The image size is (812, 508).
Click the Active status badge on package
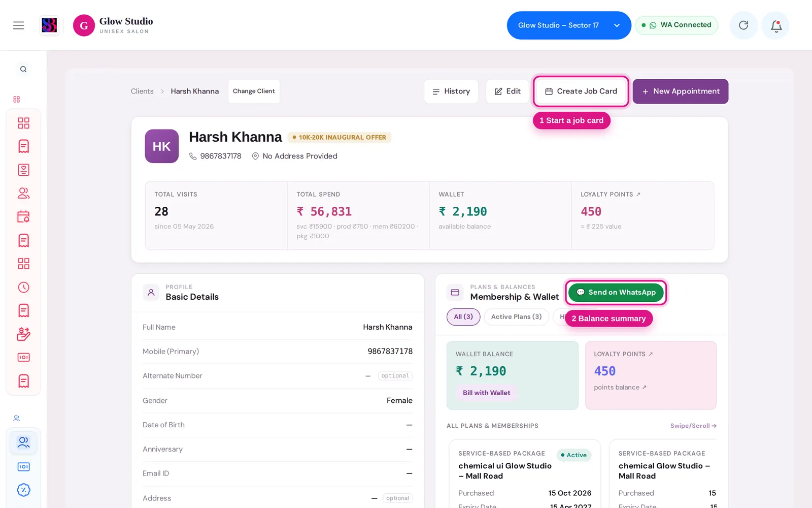tap(574, 455)
